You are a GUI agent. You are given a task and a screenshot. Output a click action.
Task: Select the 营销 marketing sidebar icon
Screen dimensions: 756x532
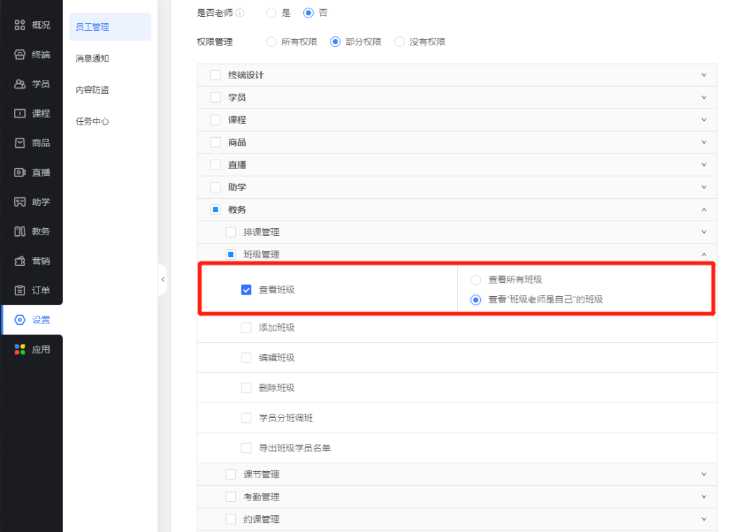(31, 260)
